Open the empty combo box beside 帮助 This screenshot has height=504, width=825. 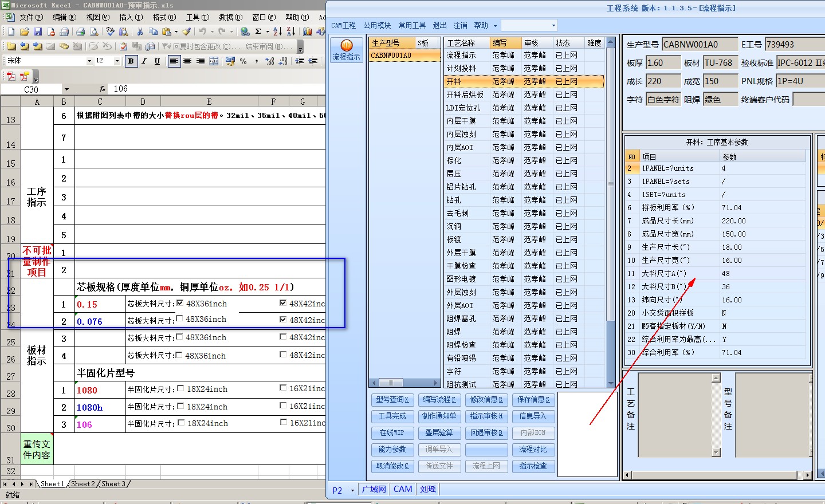(553, 25)
